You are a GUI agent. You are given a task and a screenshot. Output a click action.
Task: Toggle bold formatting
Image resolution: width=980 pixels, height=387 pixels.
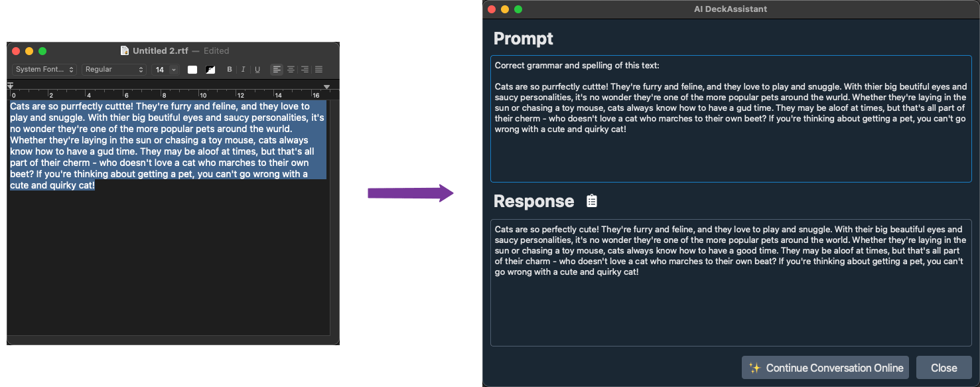[230, 69]
